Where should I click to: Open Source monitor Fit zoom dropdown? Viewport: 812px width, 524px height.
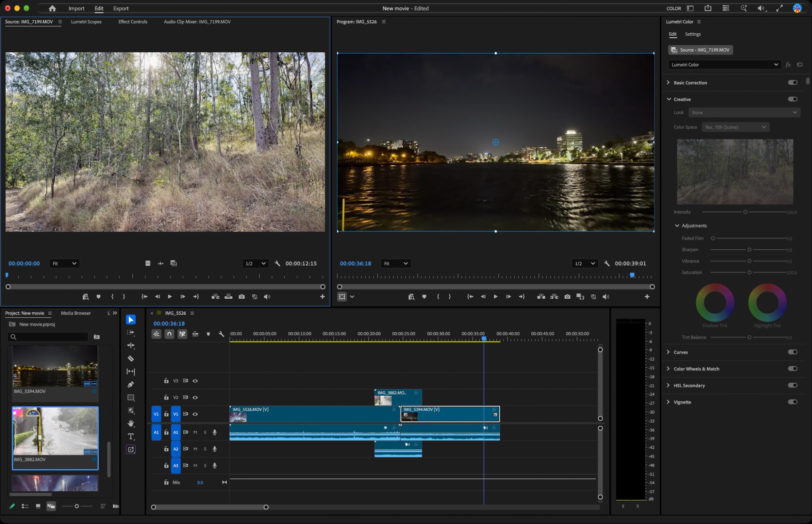coord(64,263)
